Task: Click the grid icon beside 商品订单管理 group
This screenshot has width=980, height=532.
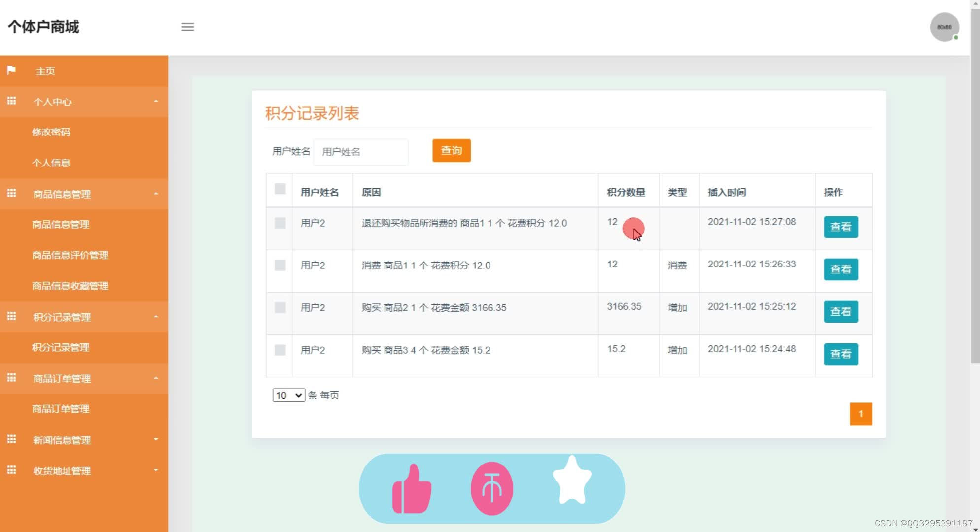Action: pyautogui.click(x=11, y=378)
